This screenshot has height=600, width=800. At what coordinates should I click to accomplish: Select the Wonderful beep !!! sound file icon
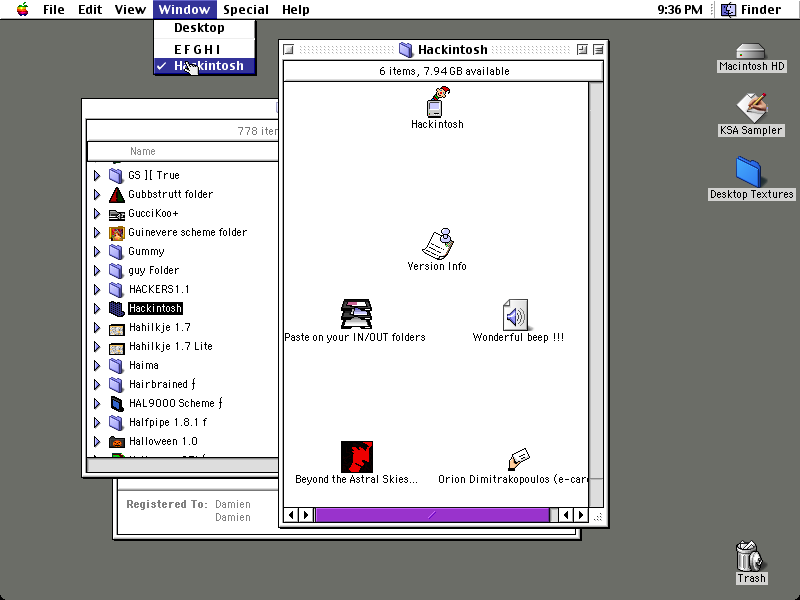point(515,314)
